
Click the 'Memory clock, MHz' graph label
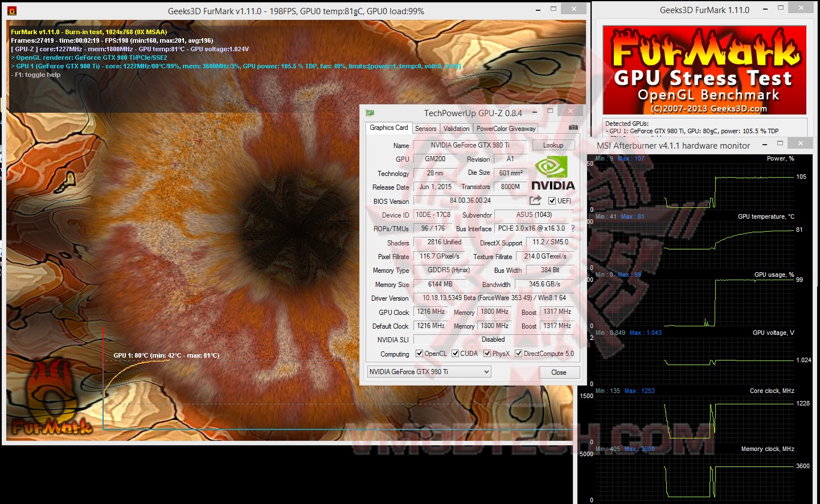click(768, 449)
